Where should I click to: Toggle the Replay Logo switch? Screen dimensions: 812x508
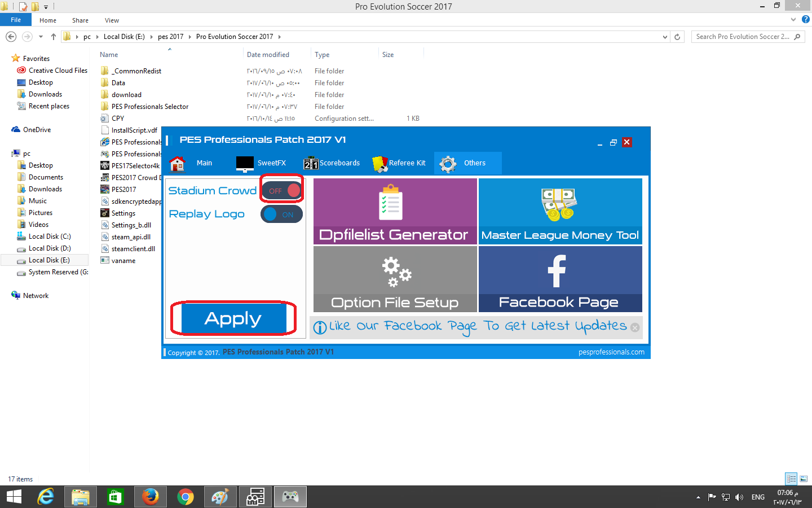coord(281,214)
